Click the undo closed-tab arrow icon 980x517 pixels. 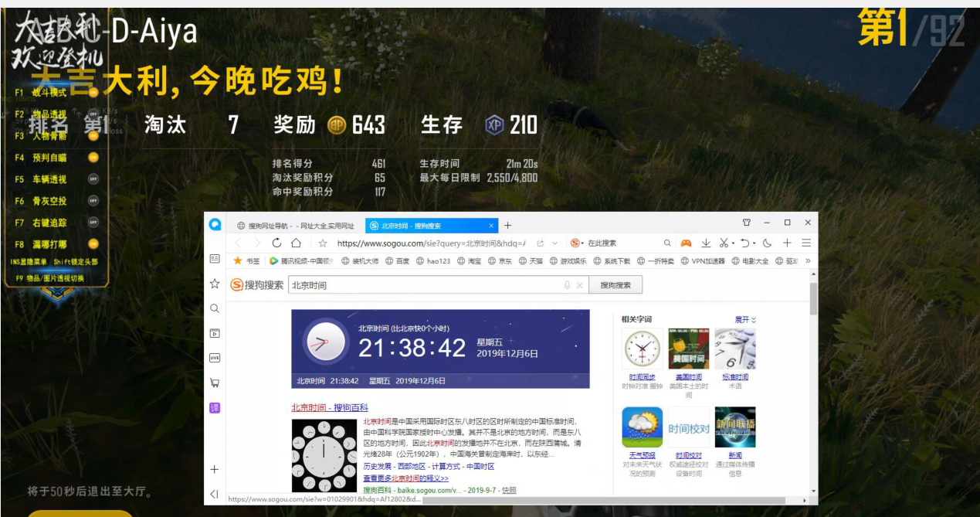[744, 243]
